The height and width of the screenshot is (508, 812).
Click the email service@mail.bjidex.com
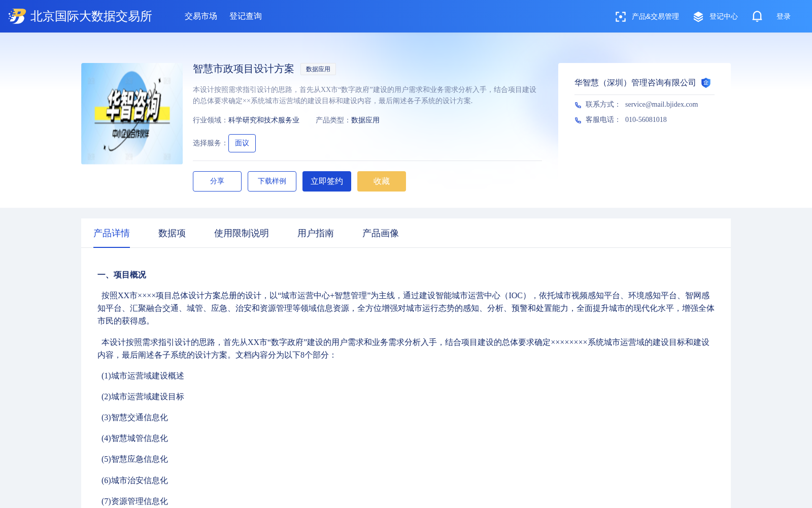click(x=662, y=105)
